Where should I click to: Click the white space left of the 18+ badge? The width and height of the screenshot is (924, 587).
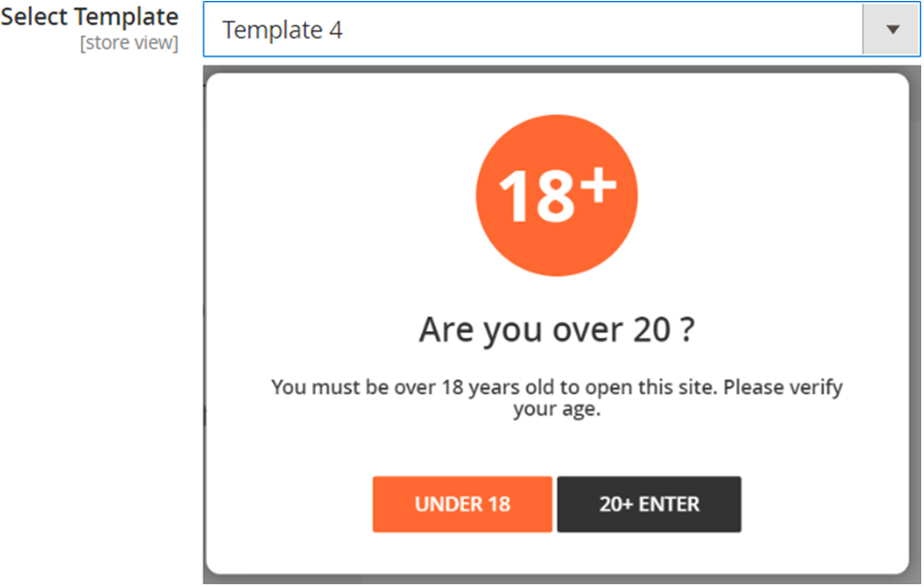(342, 195)
